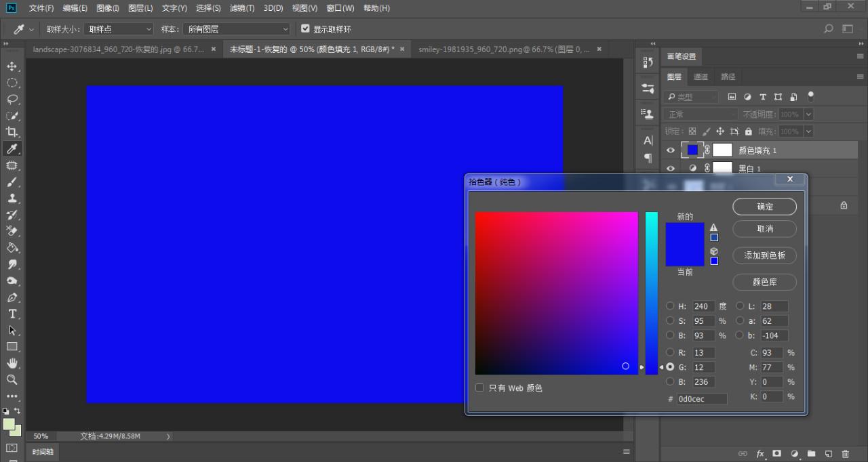Viewport: 868px width, 462px height.
Task: Open the workspace switcher dropdown
Action: click(848, 29)
